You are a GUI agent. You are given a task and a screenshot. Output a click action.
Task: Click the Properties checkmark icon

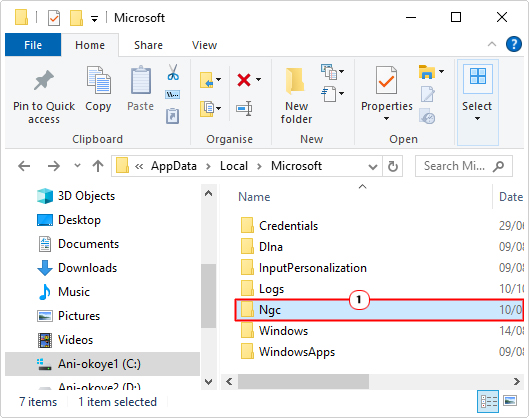coord(387,80)
